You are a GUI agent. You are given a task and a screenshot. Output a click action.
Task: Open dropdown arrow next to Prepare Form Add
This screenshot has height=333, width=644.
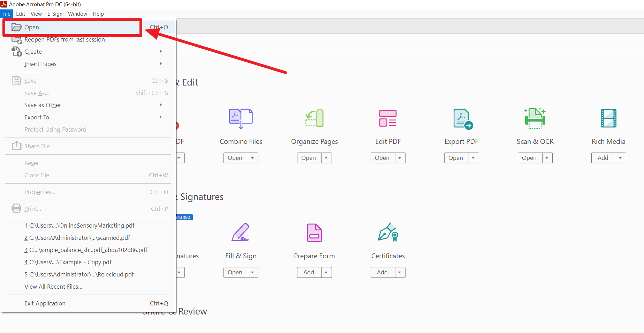coord(326,272)
